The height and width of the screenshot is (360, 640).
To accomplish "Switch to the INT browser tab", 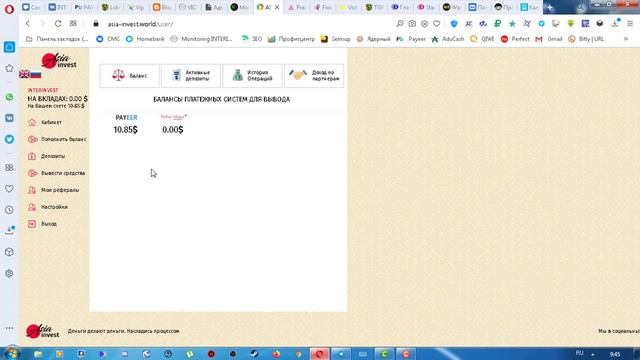I will [x=58, y=7].
